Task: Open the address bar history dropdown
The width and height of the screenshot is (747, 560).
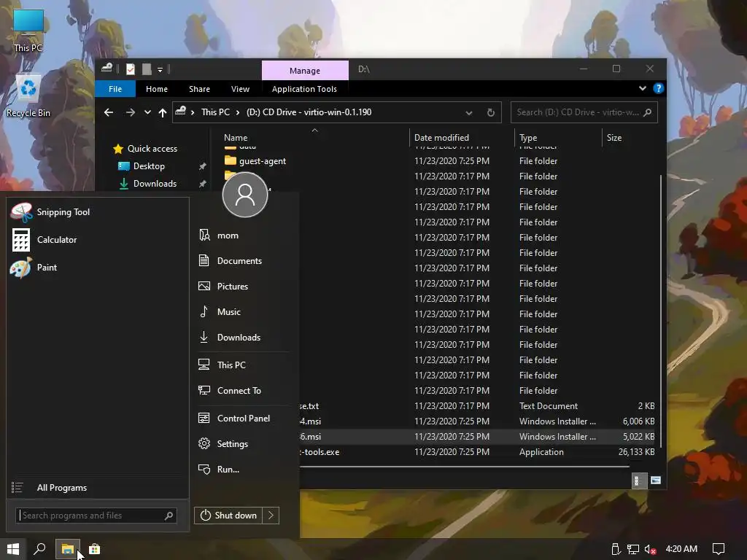Action: (x=469, y=113)
